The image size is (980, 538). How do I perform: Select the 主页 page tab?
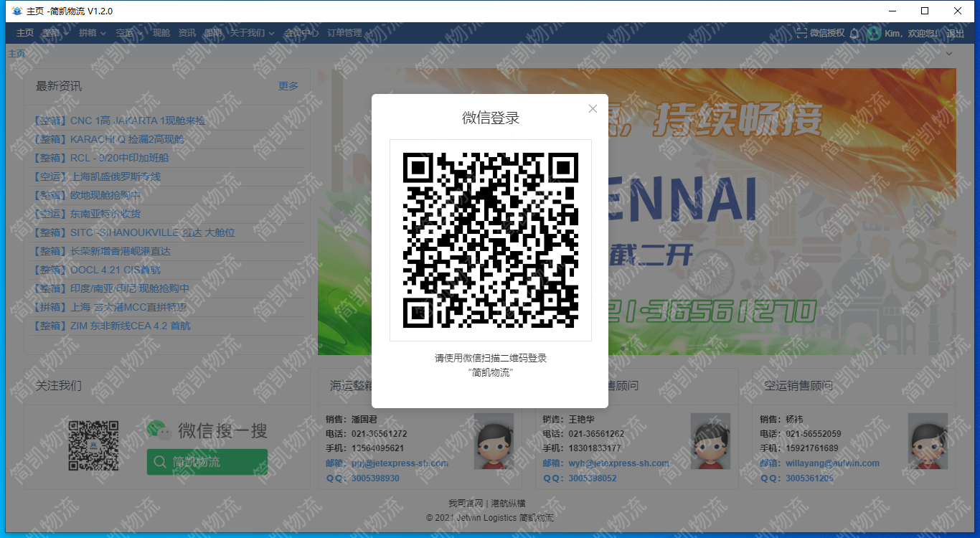point(17,54)
